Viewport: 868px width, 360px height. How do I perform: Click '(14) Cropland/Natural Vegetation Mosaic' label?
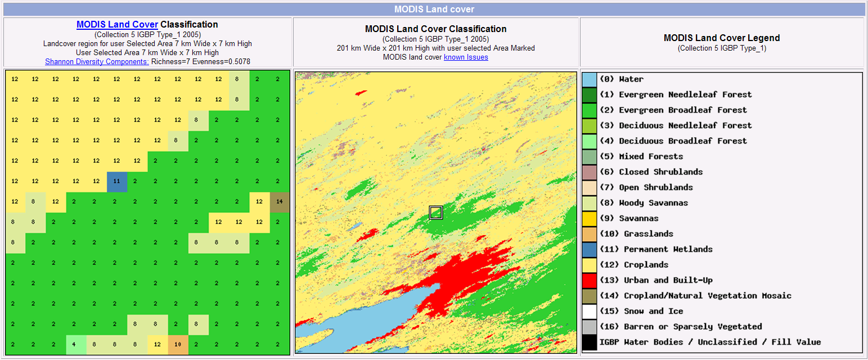(x=695, y=296)
